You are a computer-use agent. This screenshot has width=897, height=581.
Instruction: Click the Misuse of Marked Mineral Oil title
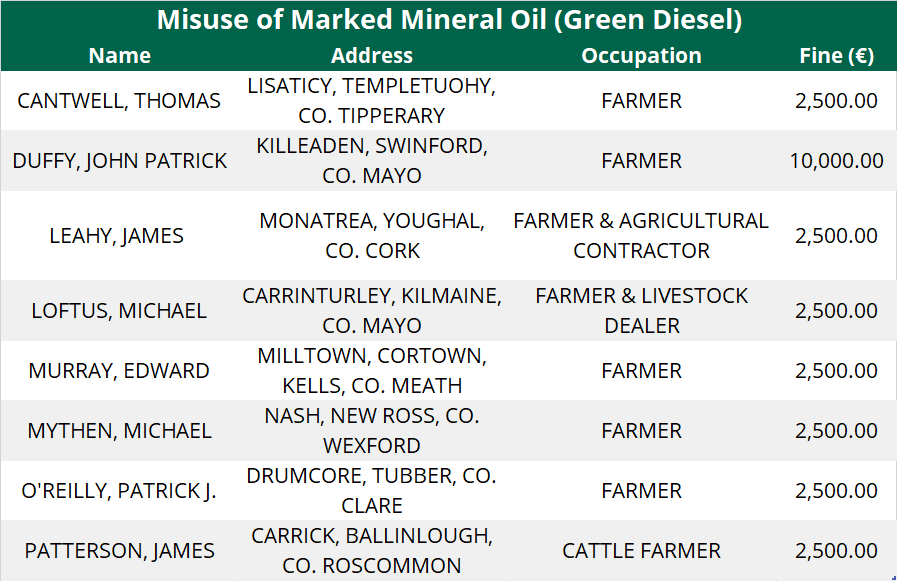click(448, 20)
